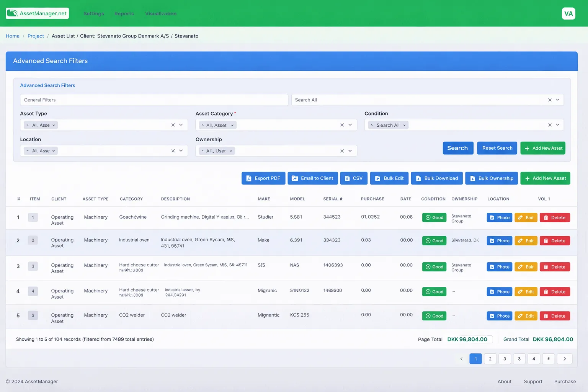The image size is (588, 392).
Task: Click the General Filters input field
Action: [154, 100]
